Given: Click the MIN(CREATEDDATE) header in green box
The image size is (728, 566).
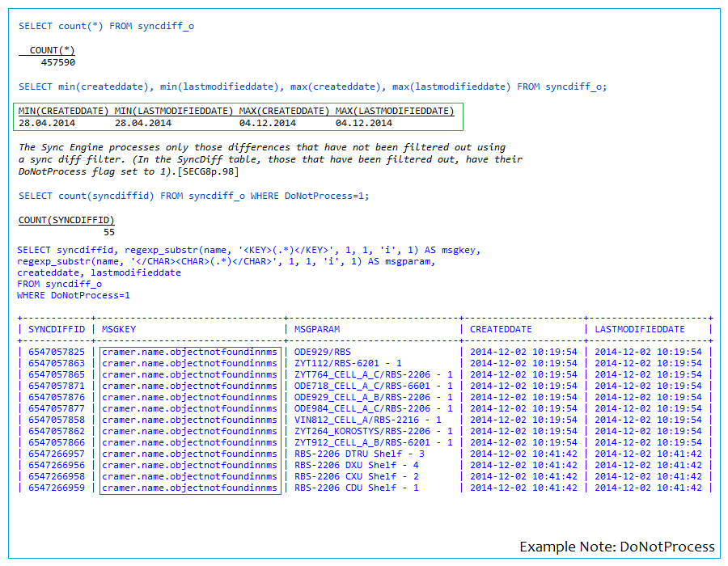Looking at the screenshot, I should [x=63, y=111].
